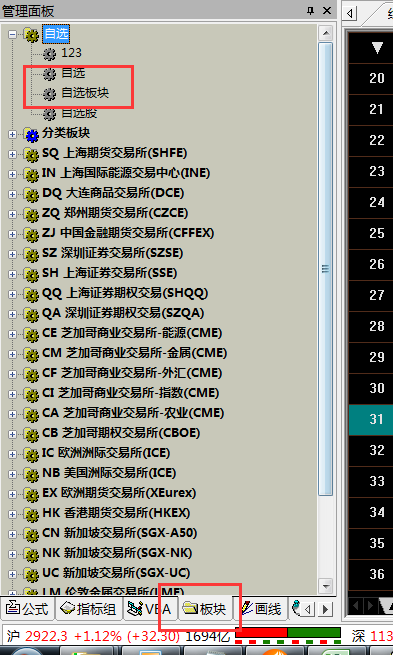Click the tree vertical scrollbar thumb
393x655 pixels.
pyautogui.click(x=325, y=269)
